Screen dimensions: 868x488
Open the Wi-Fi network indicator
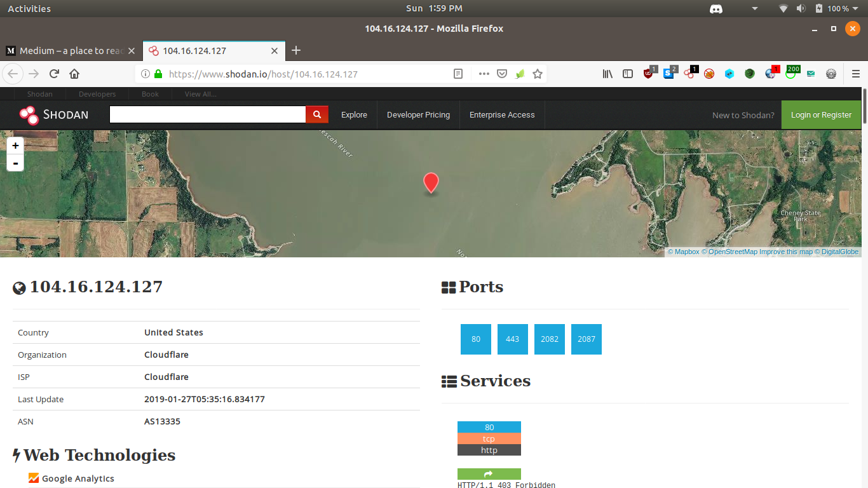[783, 9]
